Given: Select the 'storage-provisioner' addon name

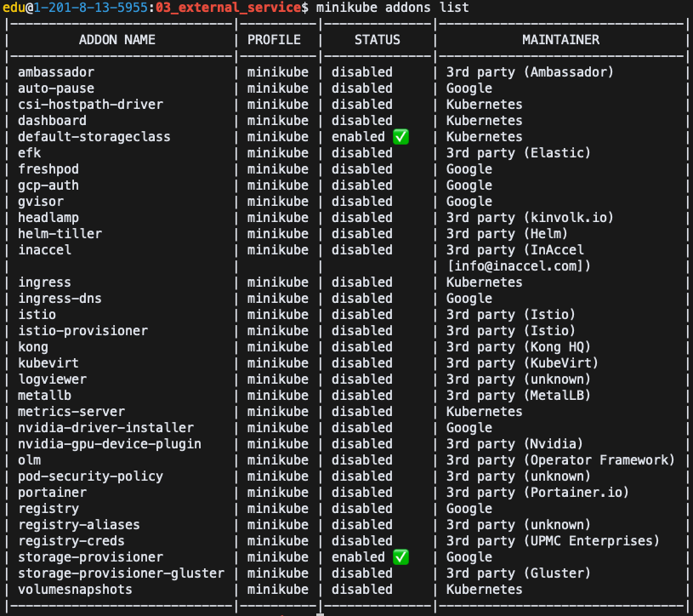Looking at the screenshot, I should point(91,556).
